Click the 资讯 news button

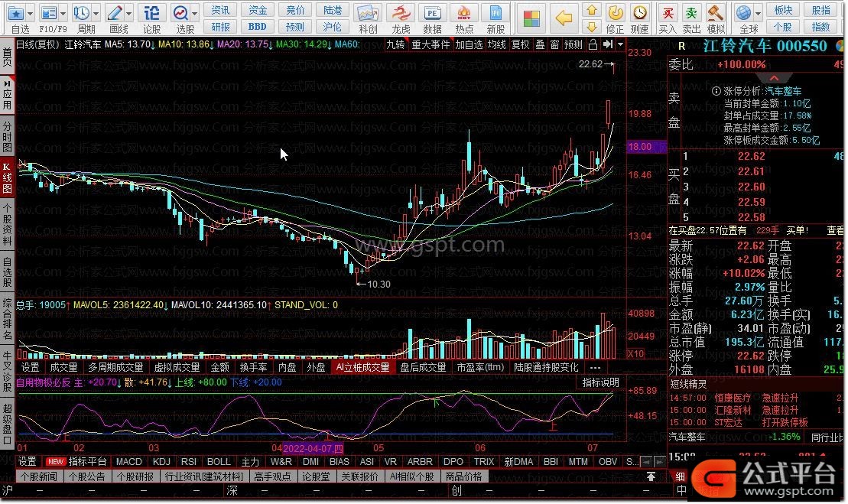[x=220, y=10]
